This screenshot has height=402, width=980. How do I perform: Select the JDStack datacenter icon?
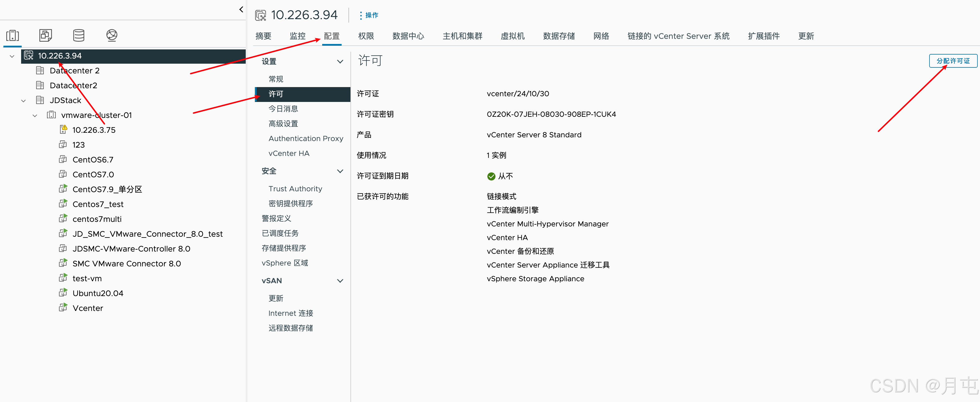(x=40, y=100)
